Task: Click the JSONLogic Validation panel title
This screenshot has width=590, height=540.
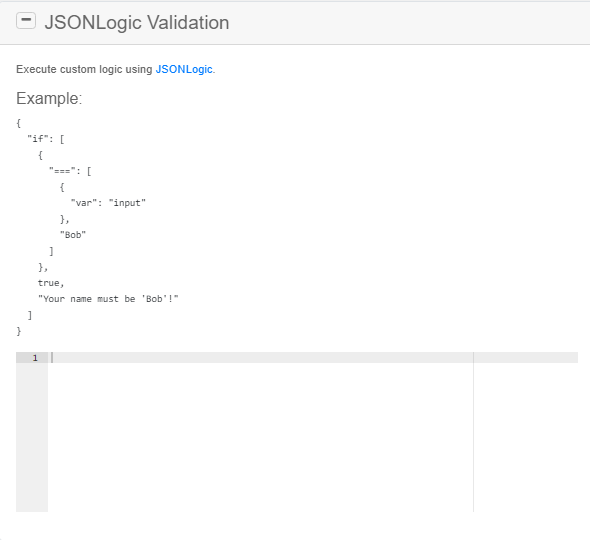Action: click(x=137, y=23)
